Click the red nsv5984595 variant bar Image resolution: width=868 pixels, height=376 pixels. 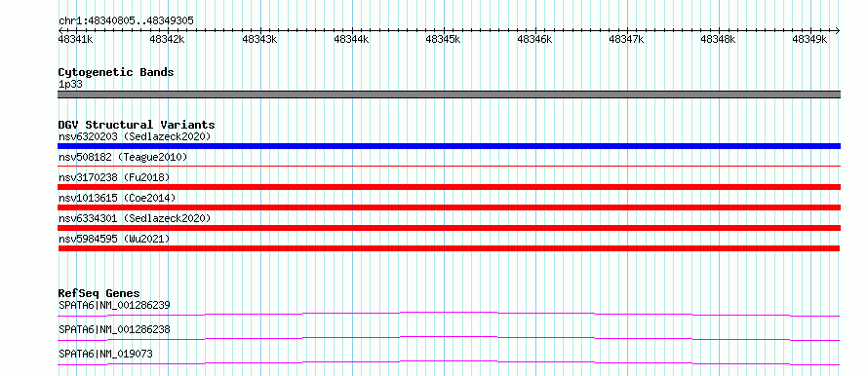point(449,248)
